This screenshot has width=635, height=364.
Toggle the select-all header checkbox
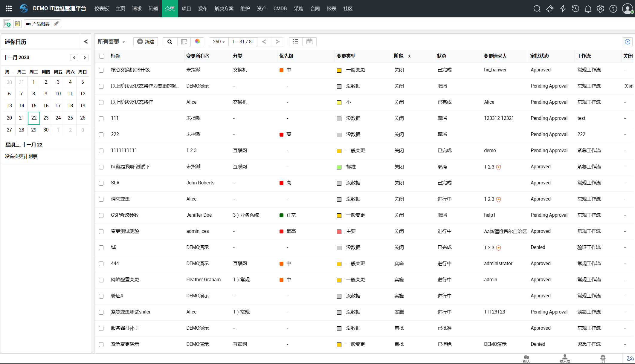(x=102, y=56)
